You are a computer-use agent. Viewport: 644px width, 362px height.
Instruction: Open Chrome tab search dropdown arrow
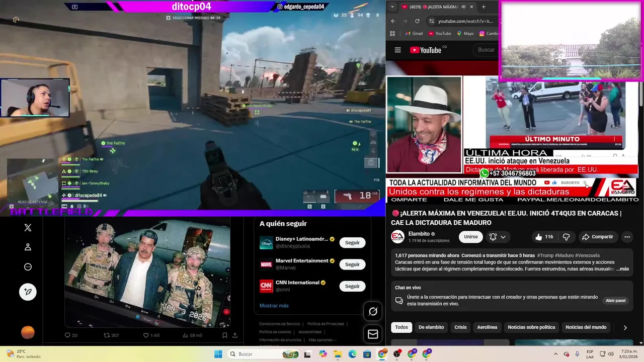392,7
